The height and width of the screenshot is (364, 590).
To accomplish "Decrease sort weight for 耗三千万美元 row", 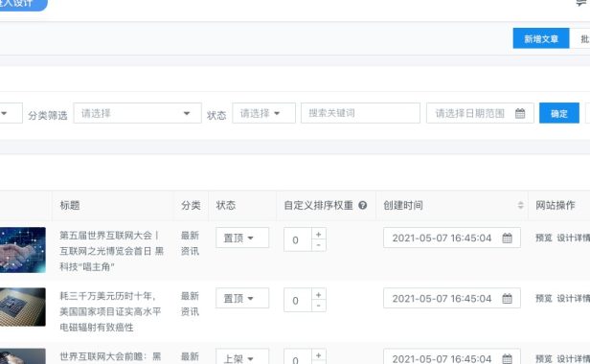I will pos(319,306).
